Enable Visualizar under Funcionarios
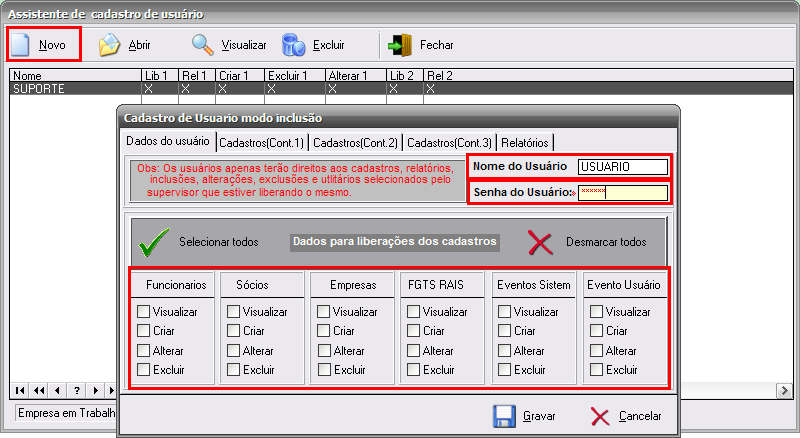 (143, 311)
